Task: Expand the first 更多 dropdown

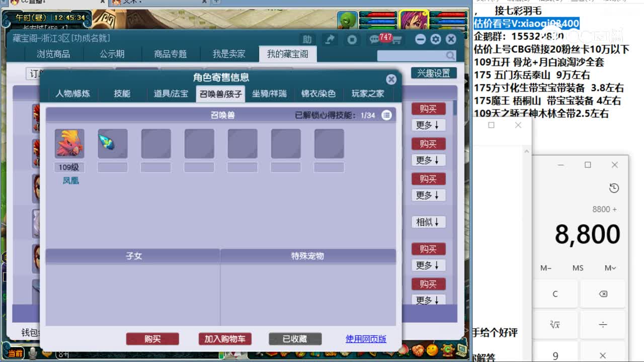Action: pos(428,125)
